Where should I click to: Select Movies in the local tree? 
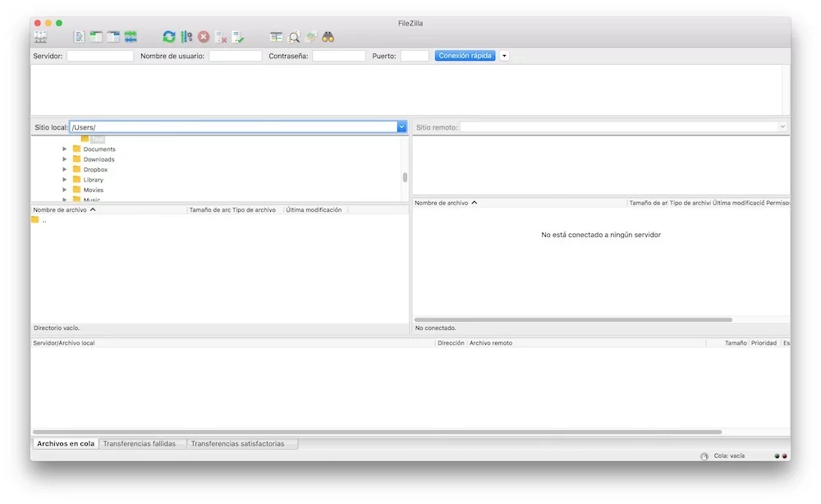click(x=94, y=190)
